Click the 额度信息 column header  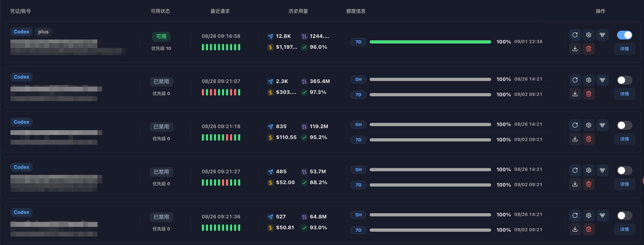click(x=356, y=11)
